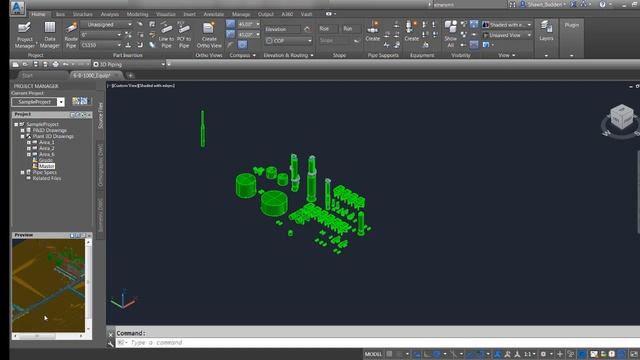Create a pipe support
Viewport: 640px width, 360px height.
click(373, 31)
